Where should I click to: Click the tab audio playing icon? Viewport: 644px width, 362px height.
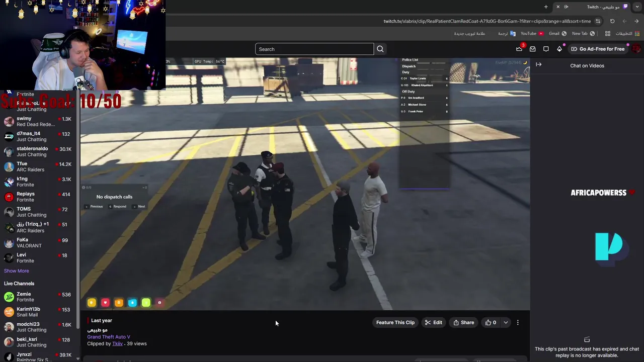pyautogui.click(x=567, y=7)
